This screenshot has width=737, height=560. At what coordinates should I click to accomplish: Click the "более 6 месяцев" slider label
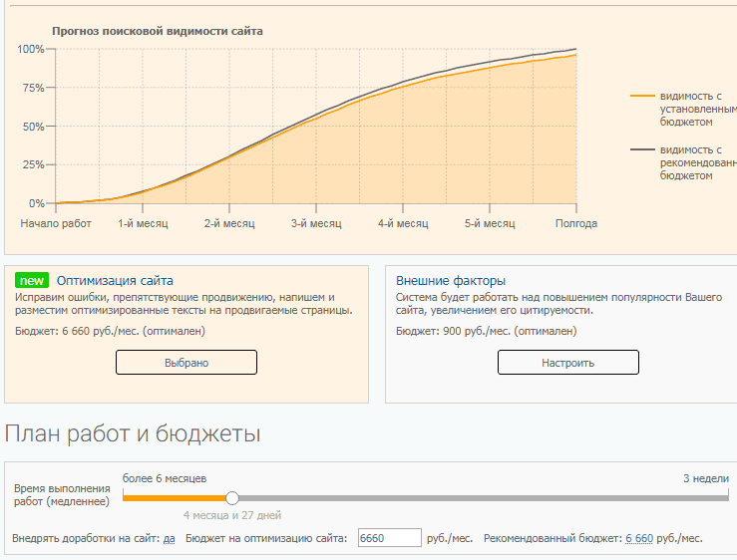click(165, 478)
